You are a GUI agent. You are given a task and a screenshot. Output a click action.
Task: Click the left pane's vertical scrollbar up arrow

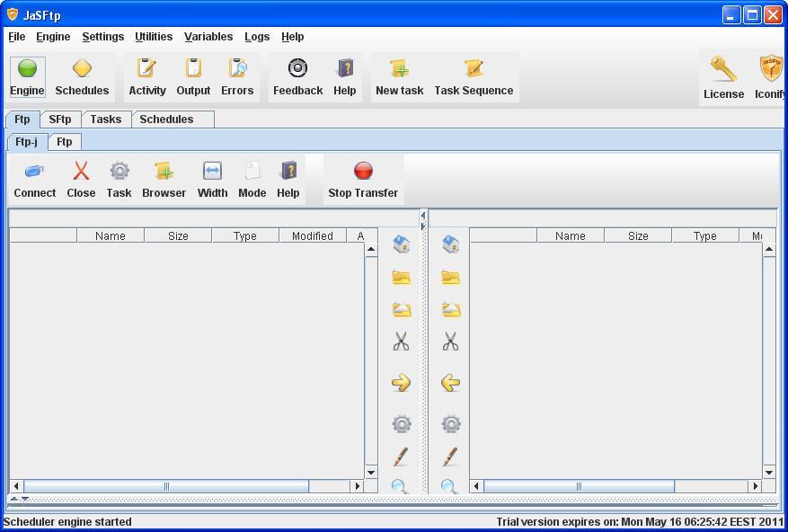[x=371, y=250]
